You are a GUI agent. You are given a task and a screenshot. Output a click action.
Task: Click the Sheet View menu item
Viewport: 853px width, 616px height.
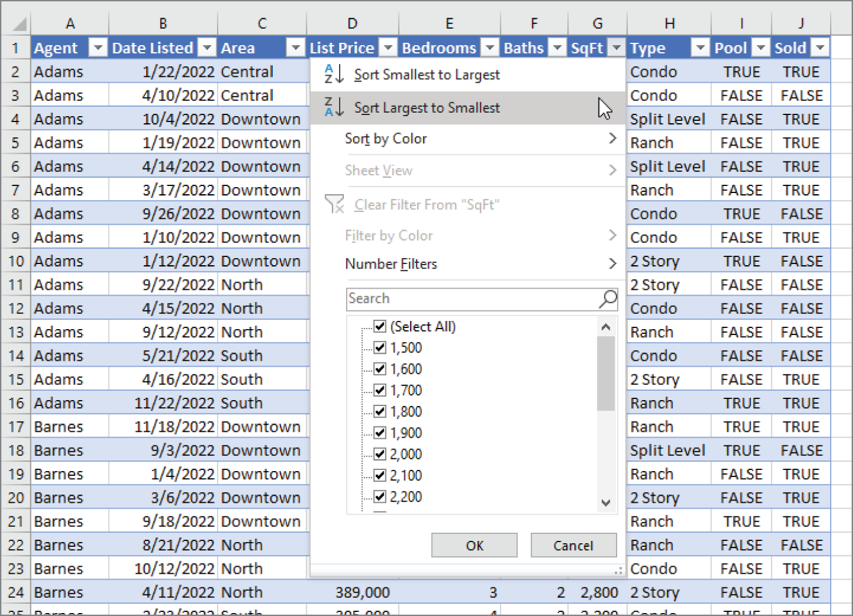[x=467, y=171]
